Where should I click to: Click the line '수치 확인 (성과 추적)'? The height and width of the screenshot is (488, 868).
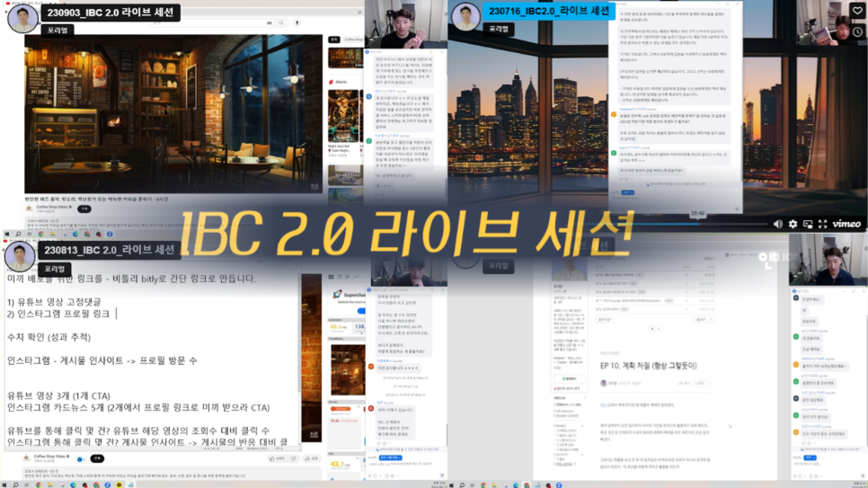tap(49, 337)
